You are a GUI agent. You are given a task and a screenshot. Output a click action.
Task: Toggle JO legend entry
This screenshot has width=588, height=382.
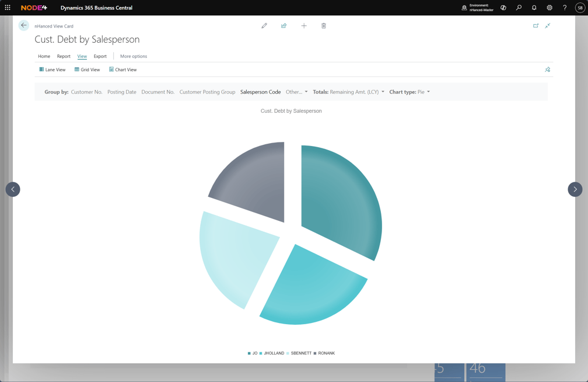[253, 353]
